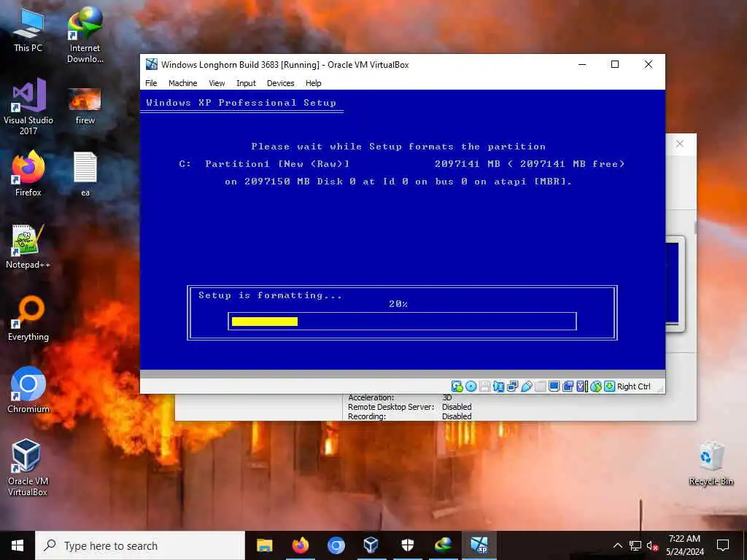
Task: Open the View menu
Action: pos(217,83)
